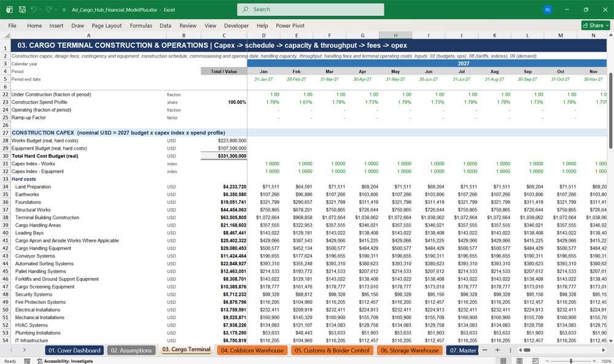
Task: Select the Equipment Budget value $107,500,000
Action: (x=224, y=149)
